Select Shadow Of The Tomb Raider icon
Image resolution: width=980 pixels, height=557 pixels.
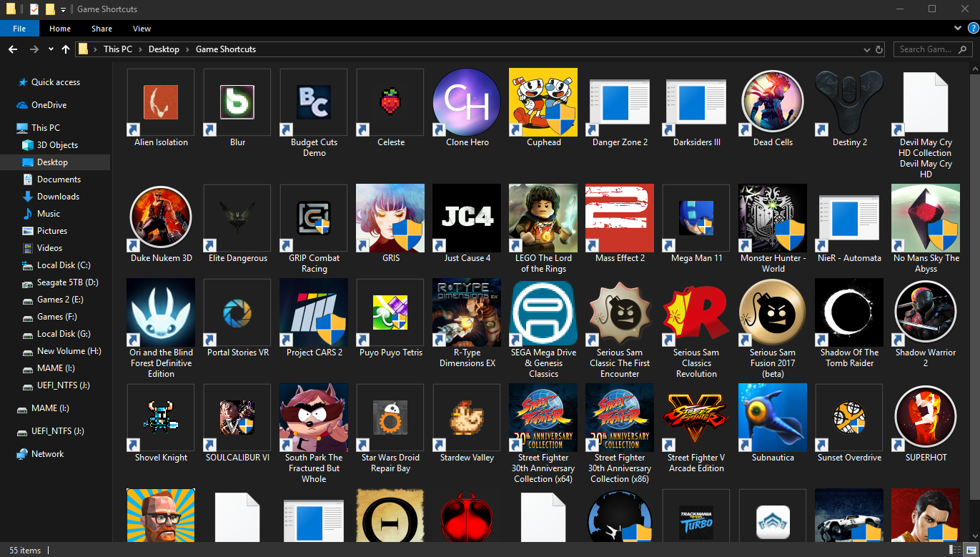click(x=849, y=312)
